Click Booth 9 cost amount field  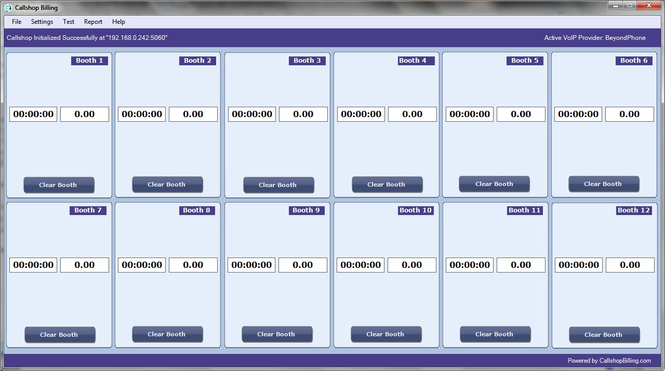coord(303,265)
